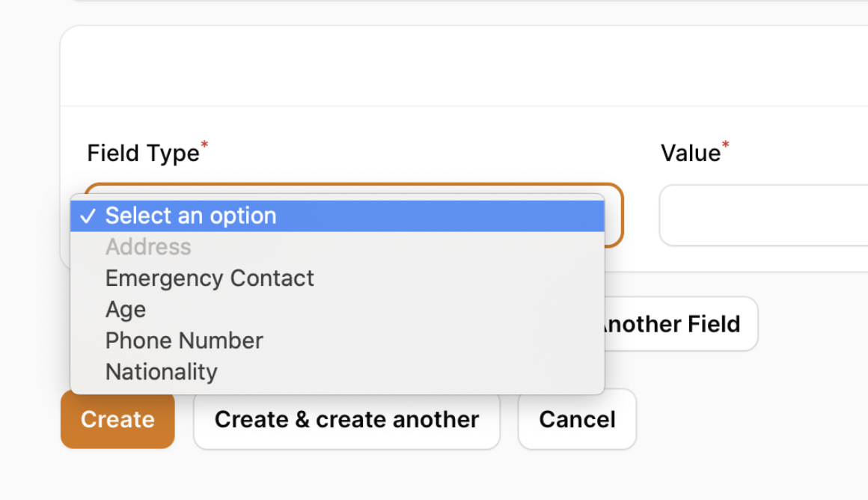Choose the Select an option placeholder entry
The width and height of the screenshot is (868, 500).
191,216
